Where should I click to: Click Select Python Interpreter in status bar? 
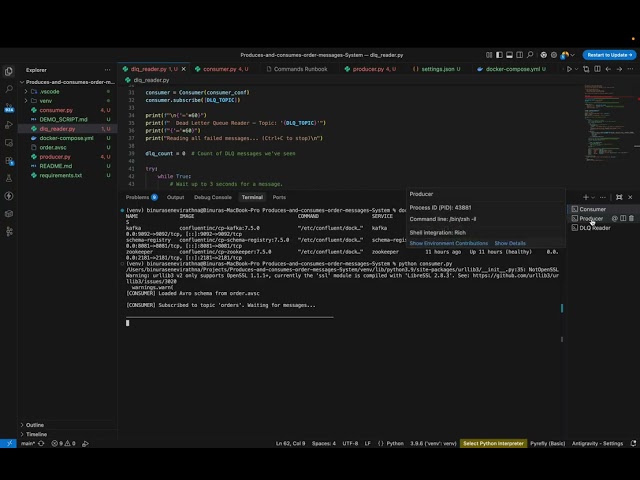[x=493, y=443]
